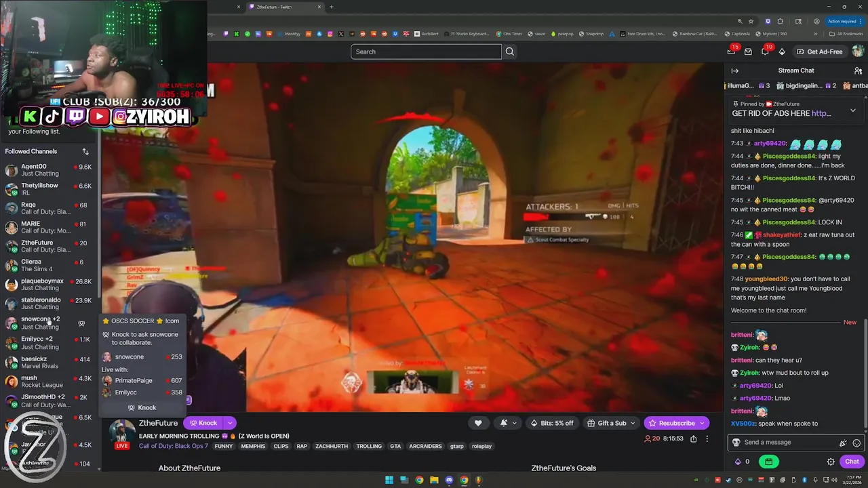Image resolution: width=868 pixels, height=488 pixels.
Task: Open the chat identity badge icon
Action: pyautogui.click(x=736, y=443)
